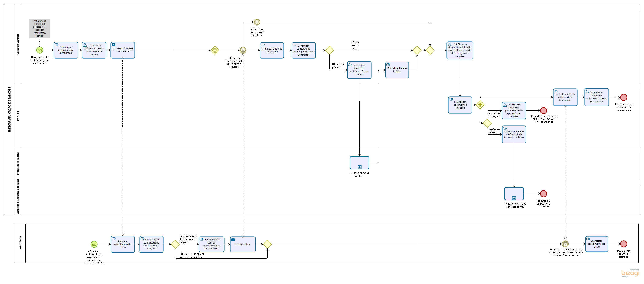This screenshot has height=284, width=644.
Task: Click the intermediate message event Ofício com apontamentos
Action: pyautogui.click(x=243, y=50)
